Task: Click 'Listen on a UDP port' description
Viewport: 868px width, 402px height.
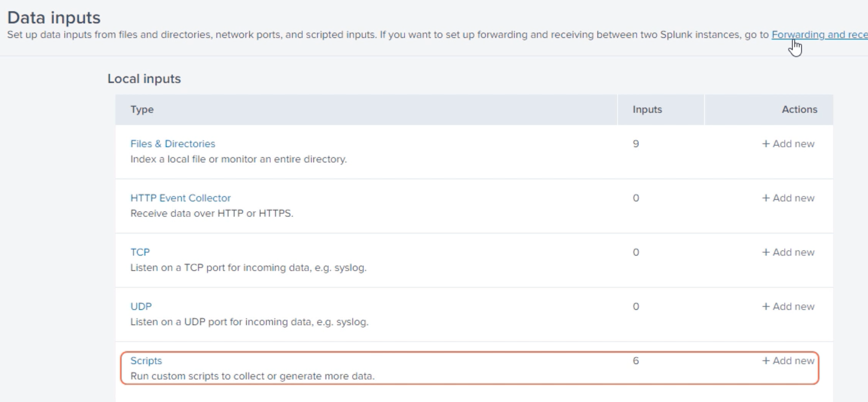Action: (249, 322)
